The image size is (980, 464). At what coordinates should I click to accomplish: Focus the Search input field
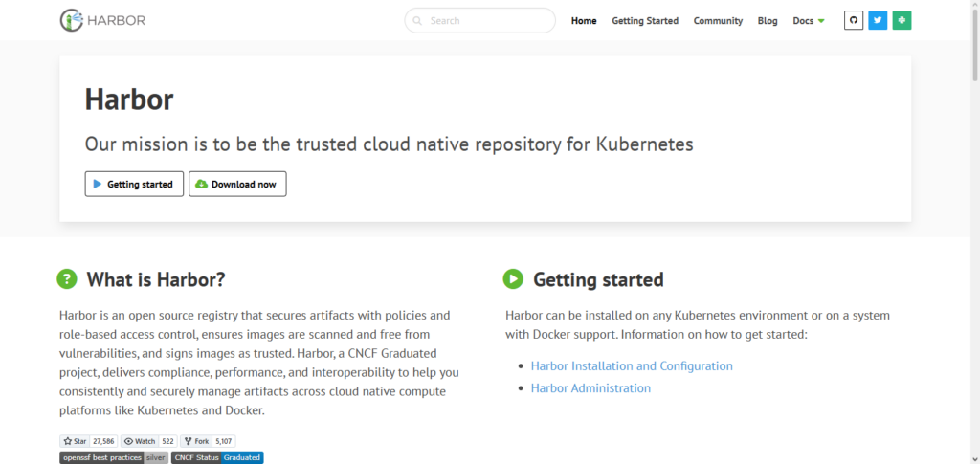(x=486, y=20)
